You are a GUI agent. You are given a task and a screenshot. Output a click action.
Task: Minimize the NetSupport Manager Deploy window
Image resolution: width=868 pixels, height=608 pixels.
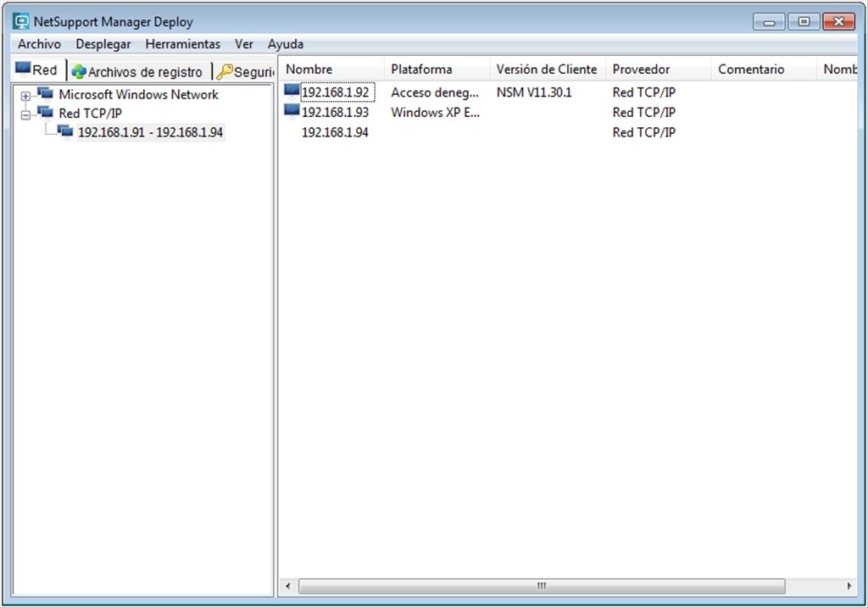coord(769,21)
